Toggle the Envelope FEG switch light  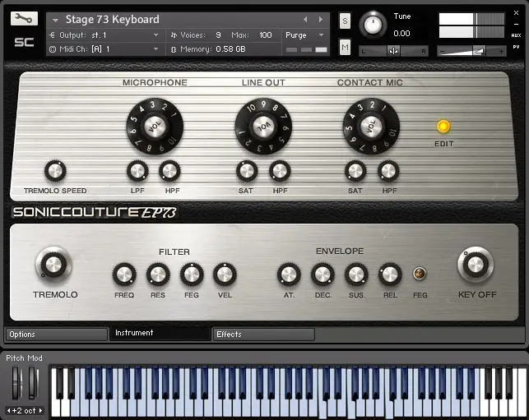pos(420,274)
